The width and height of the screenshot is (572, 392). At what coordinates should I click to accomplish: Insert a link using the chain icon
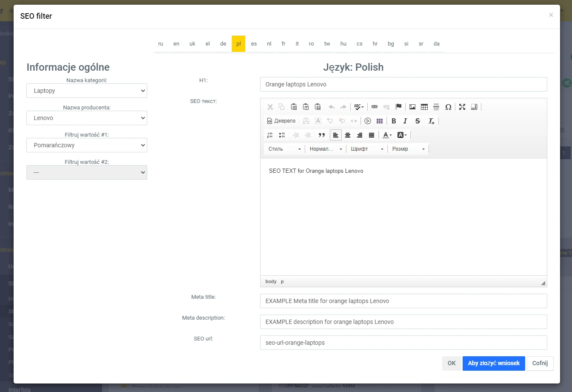(x=375, y=107)
